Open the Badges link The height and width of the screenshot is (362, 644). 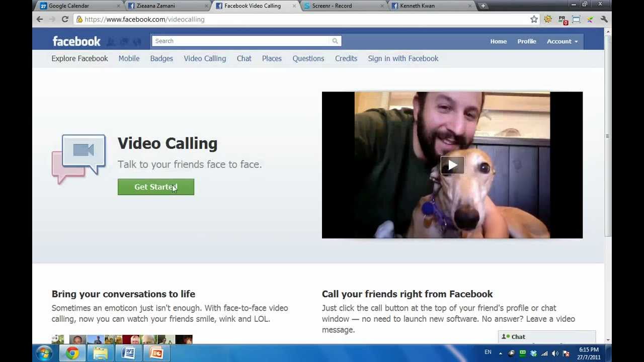[162, 58]
